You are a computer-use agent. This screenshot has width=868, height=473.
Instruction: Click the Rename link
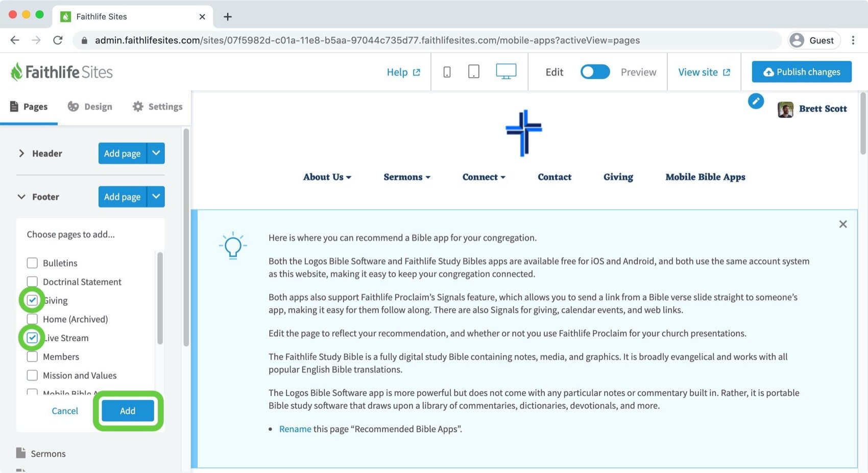(295, 429)
